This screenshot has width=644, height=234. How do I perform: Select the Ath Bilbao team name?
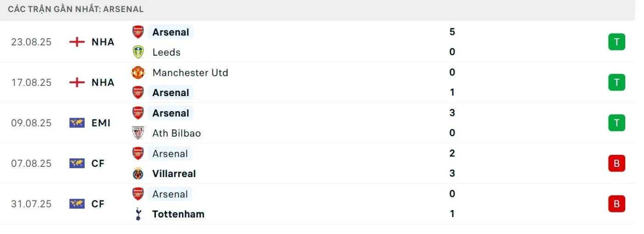[176, 133]
